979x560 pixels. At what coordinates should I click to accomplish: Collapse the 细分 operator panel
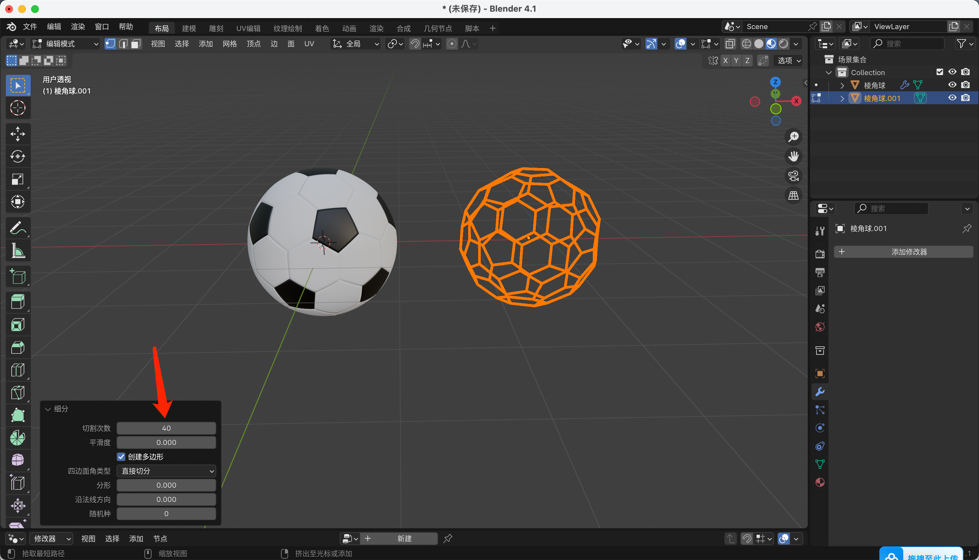49,409
